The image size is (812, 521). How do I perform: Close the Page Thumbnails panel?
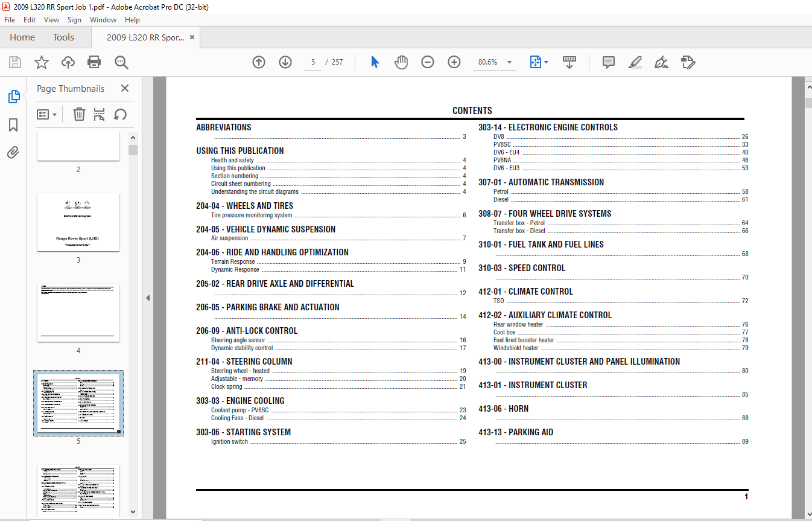pos(125,88)
